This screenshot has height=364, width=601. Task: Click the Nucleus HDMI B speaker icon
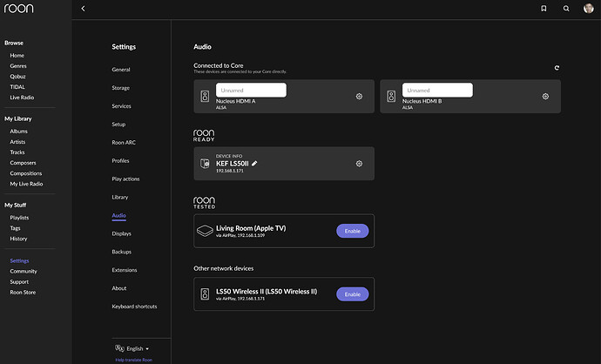[391, 96]
